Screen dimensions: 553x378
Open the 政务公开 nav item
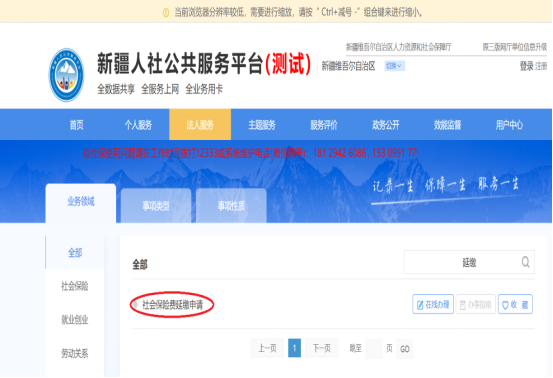[385, 125]
